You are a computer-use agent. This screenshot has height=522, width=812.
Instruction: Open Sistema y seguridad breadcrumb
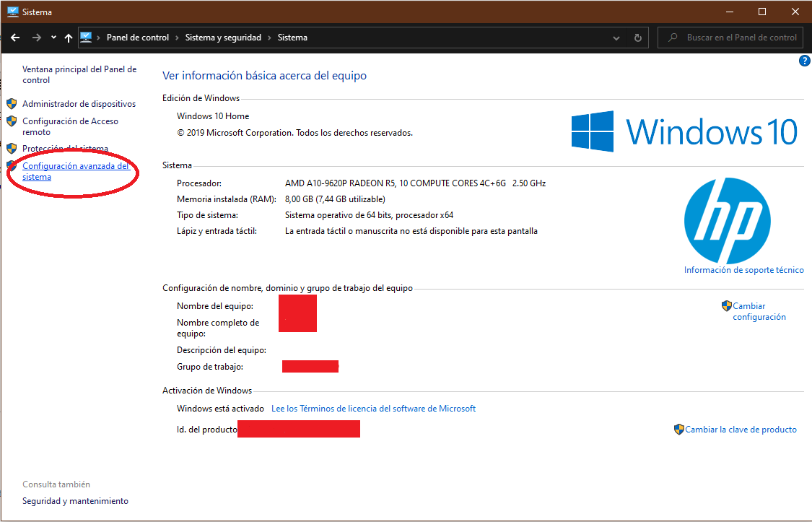click(223, 38)
